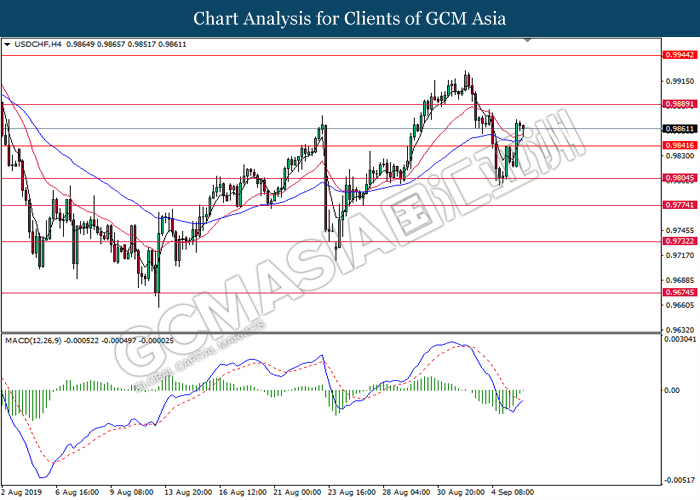Select the 0.98891 resistance price tag
Viewport: 700px width, 500px height.
pos(678,103)
